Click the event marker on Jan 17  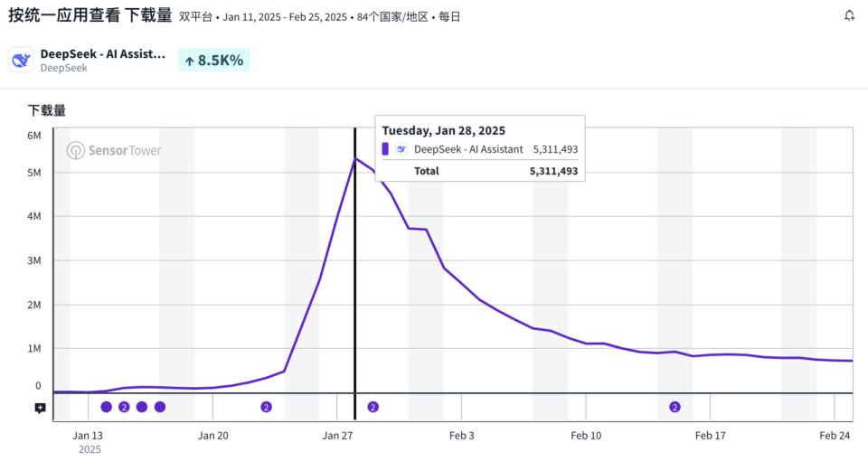pyautogui.click(x=160, y=407)
